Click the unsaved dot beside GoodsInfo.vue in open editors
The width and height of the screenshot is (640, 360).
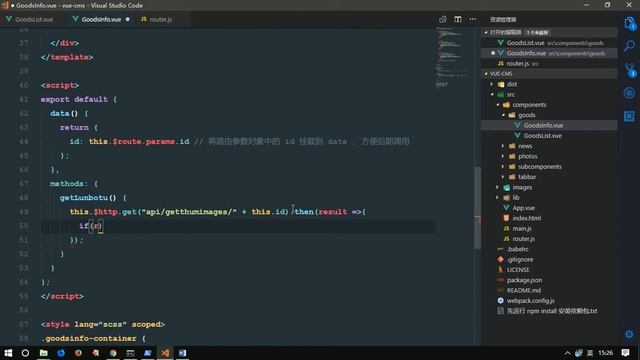pyautogui.click(x=493, y=53)
